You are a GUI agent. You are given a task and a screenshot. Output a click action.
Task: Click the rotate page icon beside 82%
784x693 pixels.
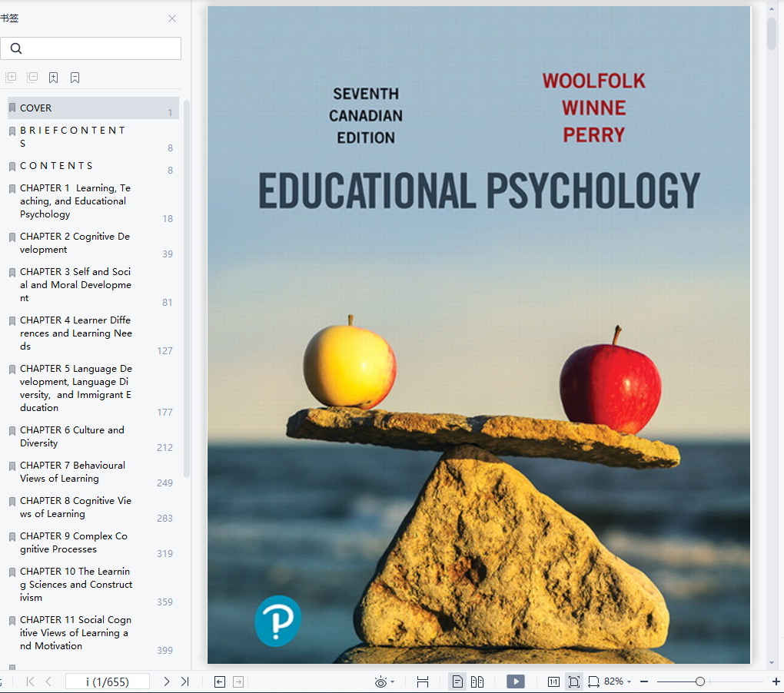(593, 681)
